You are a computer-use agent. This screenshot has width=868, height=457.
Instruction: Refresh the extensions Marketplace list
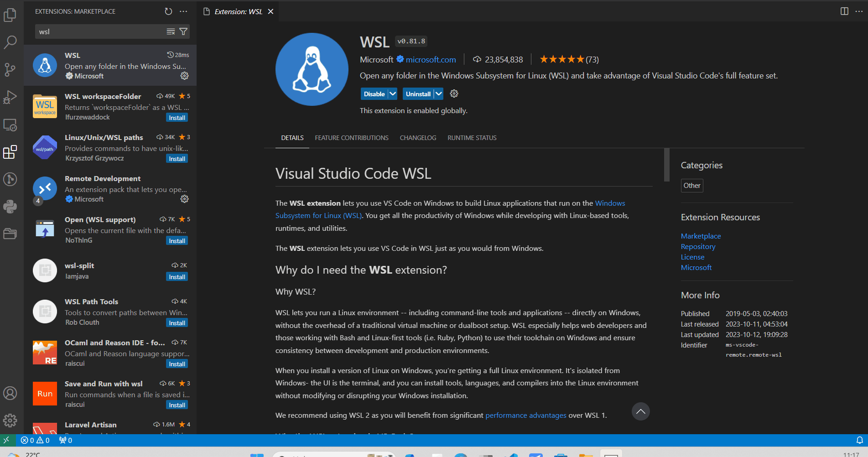167,11
